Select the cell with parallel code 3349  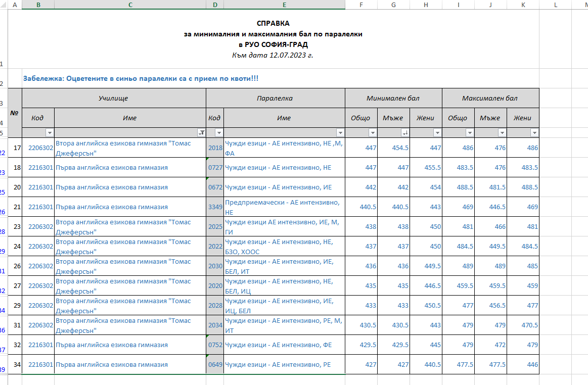coord(215,207)
